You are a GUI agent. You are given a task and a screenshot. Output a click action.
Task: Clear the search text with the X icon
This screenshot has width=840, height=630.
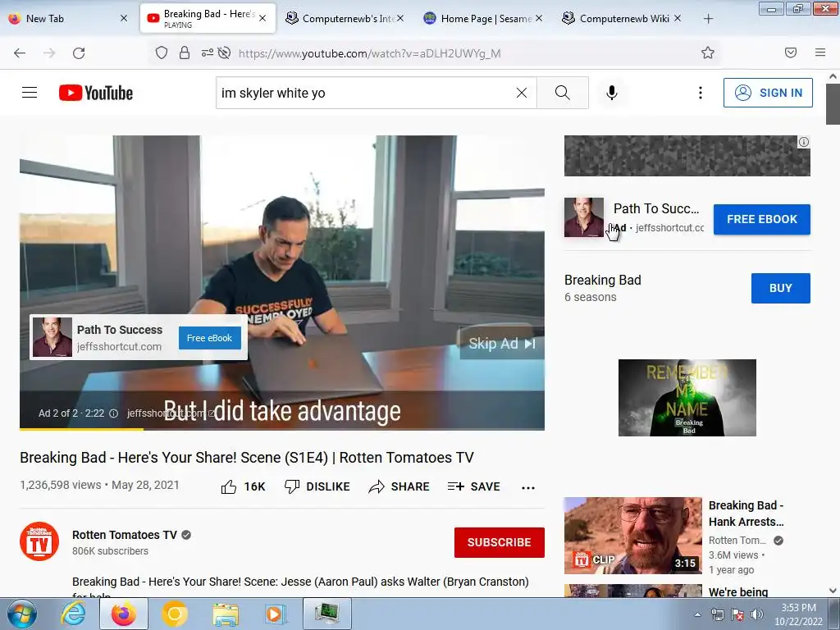pos(521,93)
